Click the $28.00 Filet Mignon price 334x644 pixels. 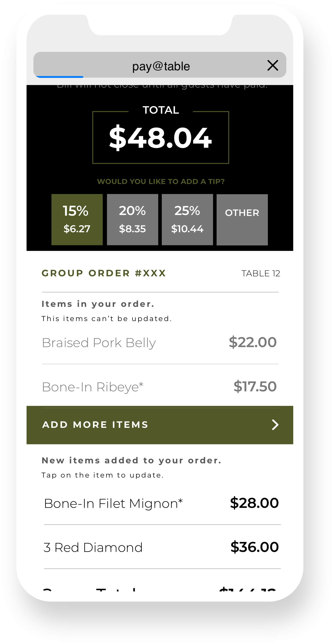pos(254,503)
